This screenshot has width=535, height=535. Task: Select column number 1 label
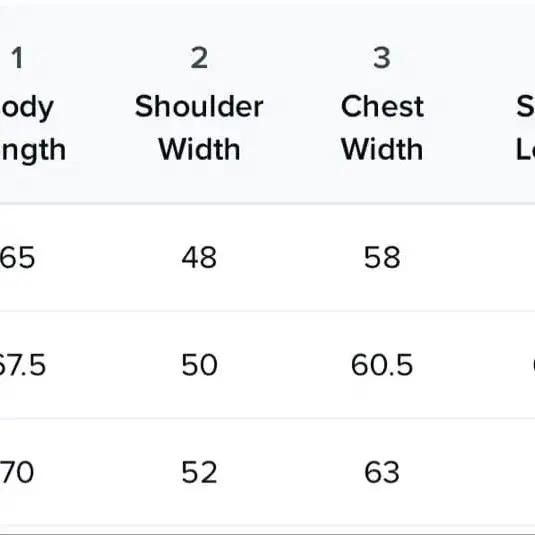pos(18,58)
